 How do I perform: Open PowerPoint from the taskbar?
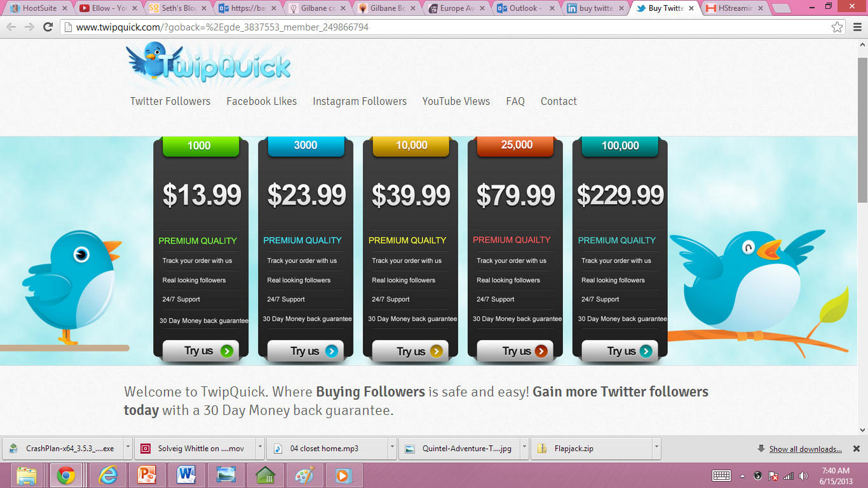(147, 475)
